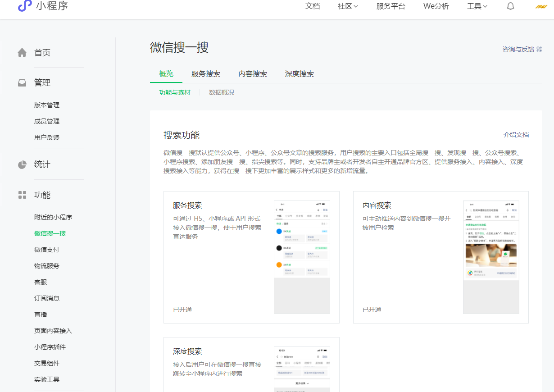Click 已开通 status in 服务搜索 card
The image size is (554, 392).
point(182,310)
